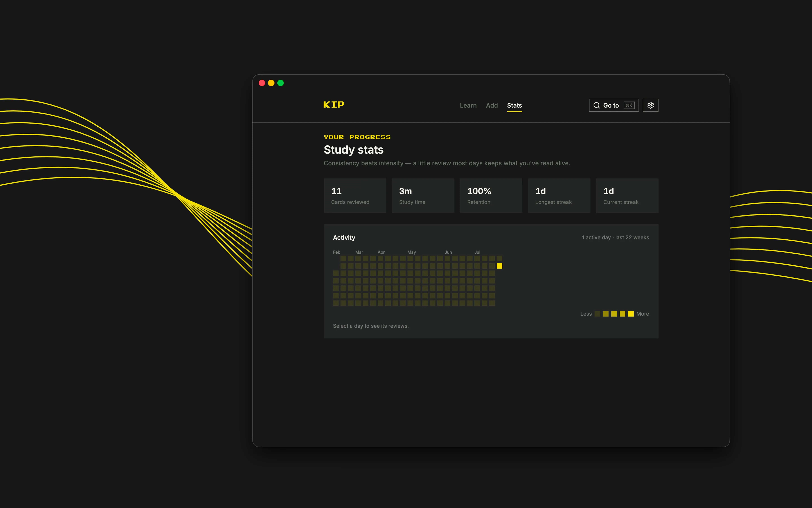Click the KIP logo
Image resolution: width=812 pixels, height=508 pixels.
334,105
